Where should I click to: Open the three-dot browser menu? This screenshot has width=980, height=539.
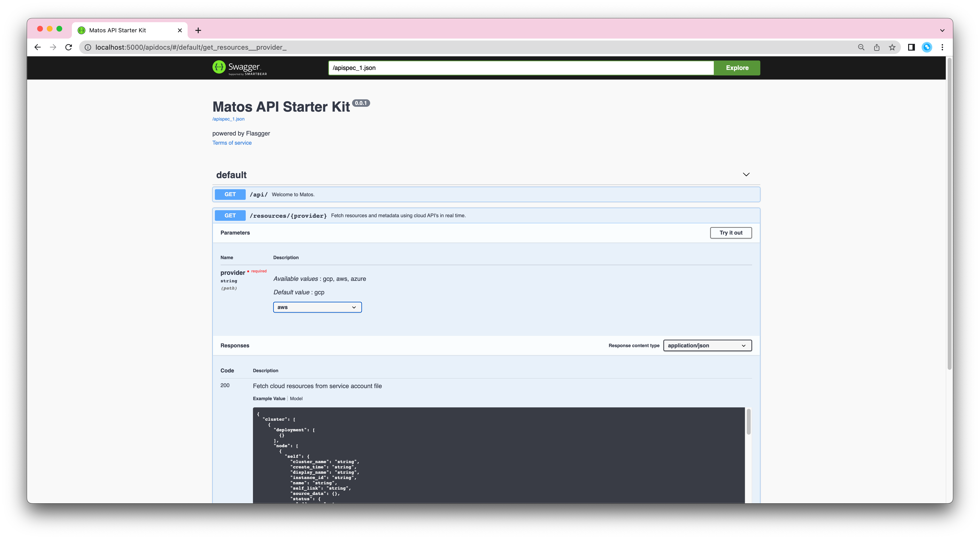[942, 47]
